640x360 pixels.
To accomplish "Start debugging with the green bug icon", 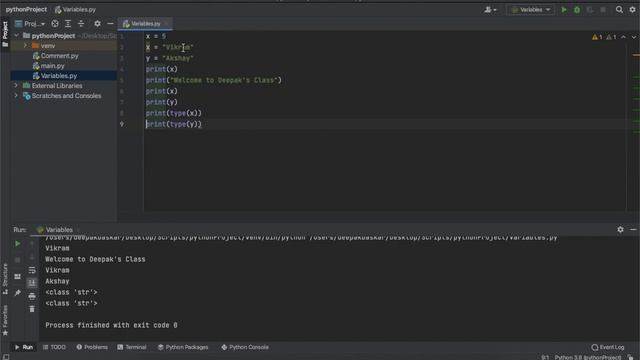I will [x=577, y=9].
